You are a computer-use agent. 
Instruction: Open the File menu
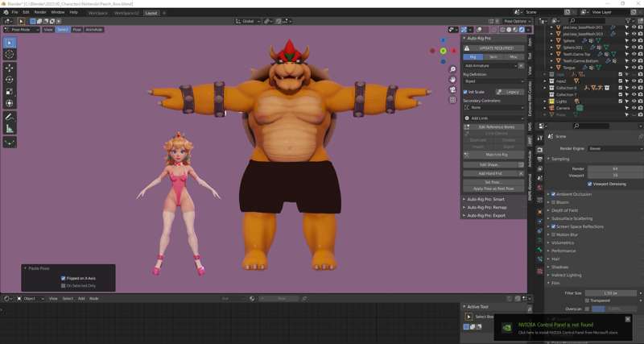coord(14,13)
